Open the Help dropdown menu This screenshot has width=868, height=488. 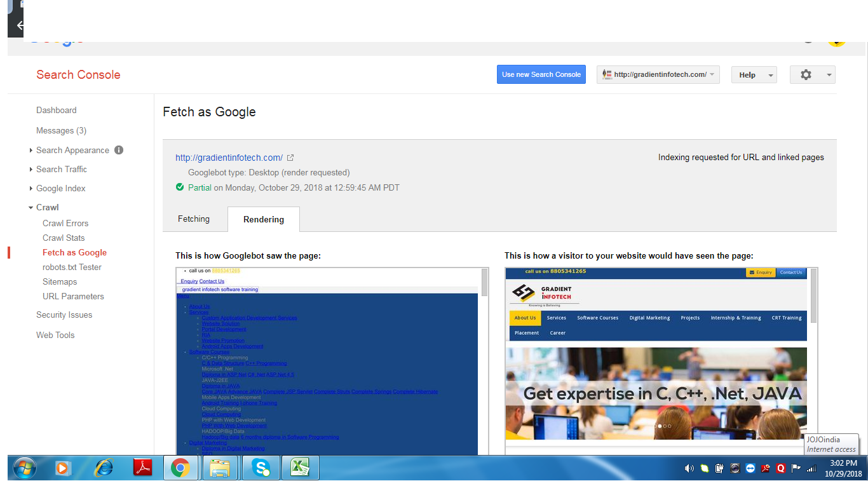coord(754,74)
